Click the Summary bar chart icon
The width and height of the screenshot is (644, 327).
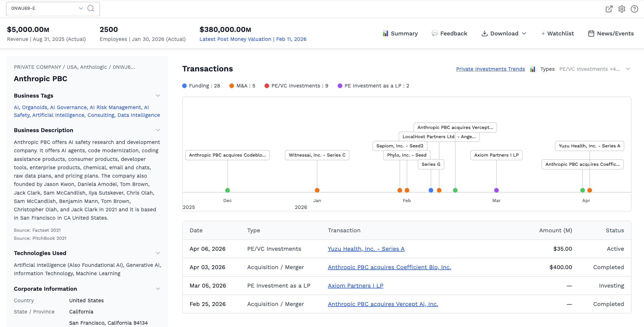[x=385, y=33]
